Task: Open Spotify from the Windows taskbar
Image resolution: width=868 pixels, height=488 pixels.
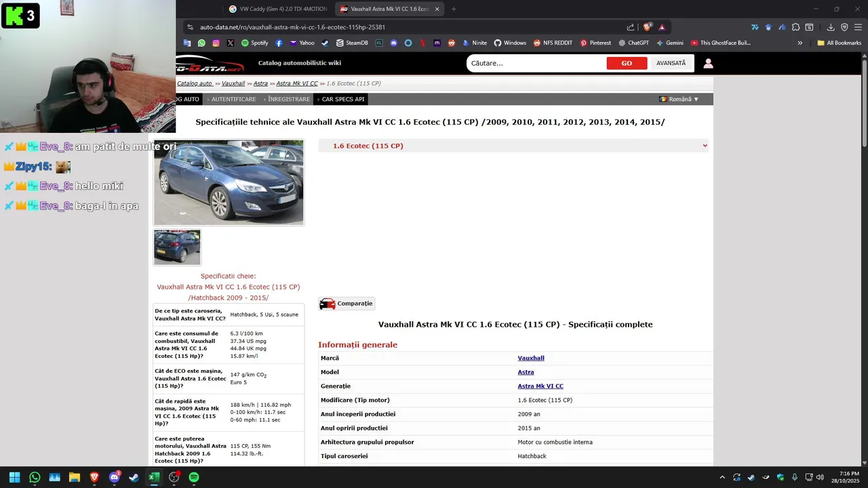Action: tap(194, 477)
